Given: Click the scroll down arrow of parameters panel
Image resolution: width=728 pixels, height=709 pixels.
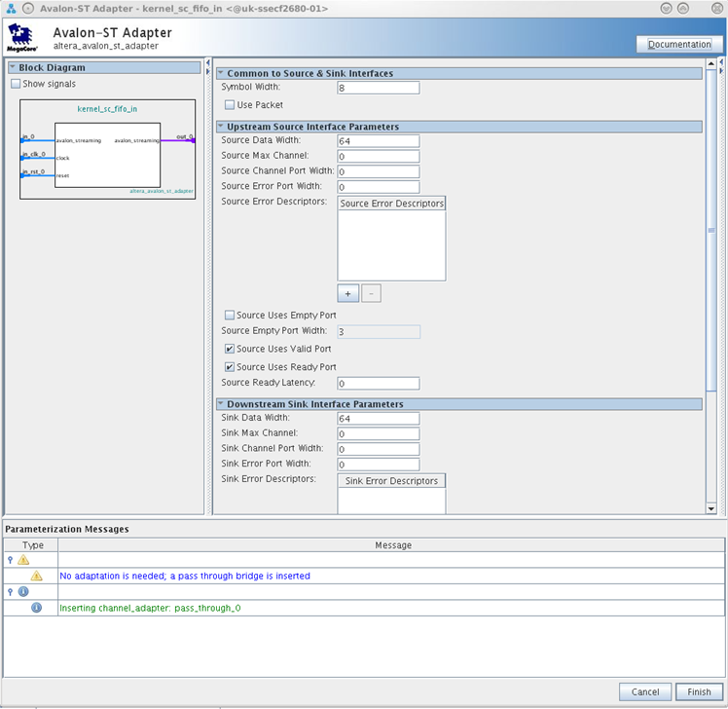Looking at the screenshot, I should click(710, 508).
